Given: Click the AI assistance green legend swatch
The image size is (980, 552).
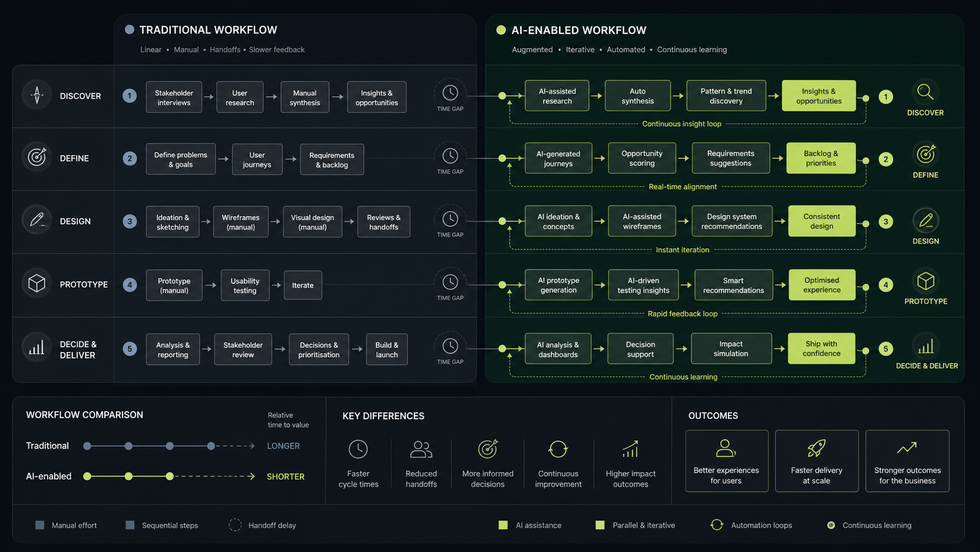Looking at the screenshot, I should pos(503,525).
